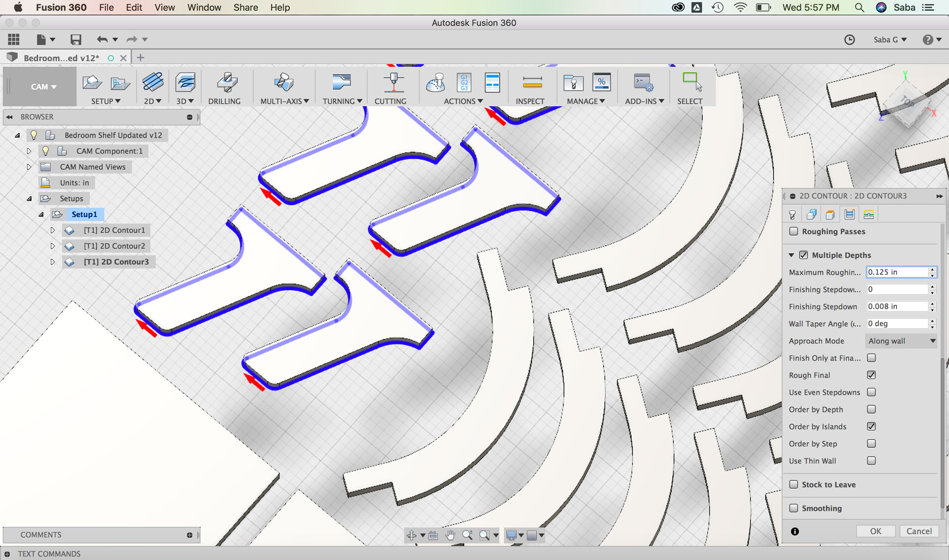
Task: Enable the Stock to Leave checkbox
Action: (x=794, y=484)
